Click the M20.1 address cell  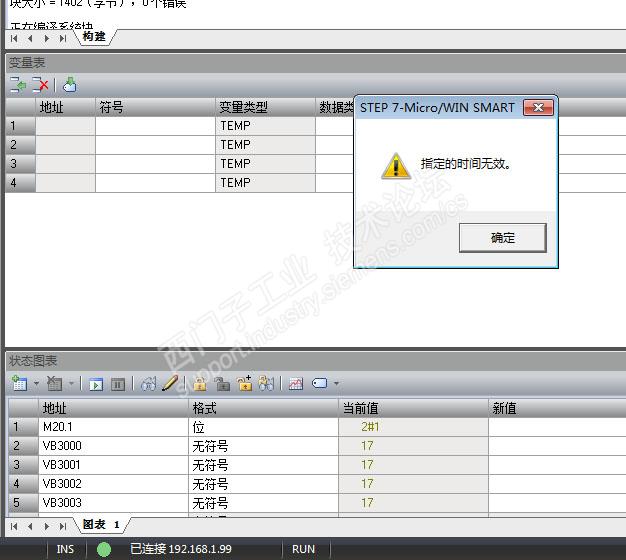tap(113, 427)
